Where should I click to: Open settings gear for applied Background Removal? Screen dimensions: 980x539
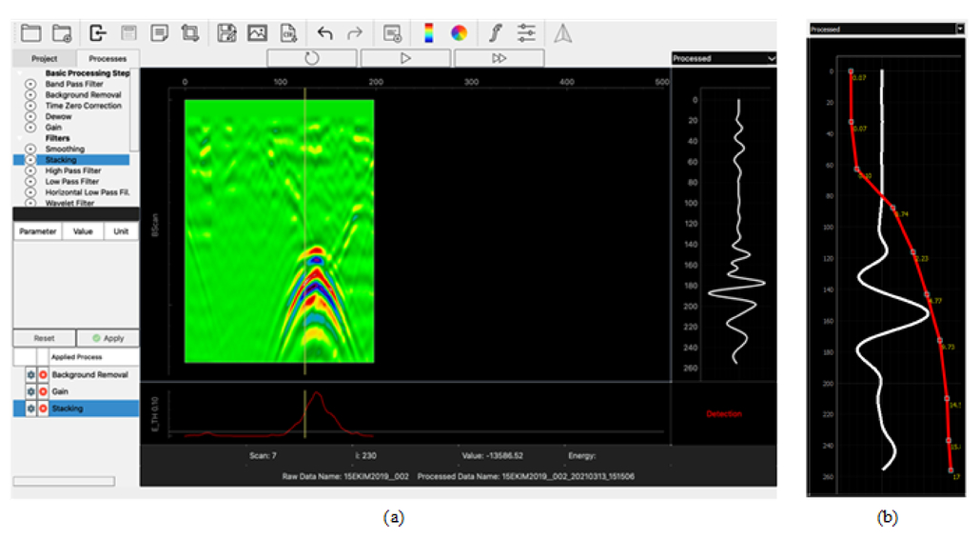coord(30,374)
